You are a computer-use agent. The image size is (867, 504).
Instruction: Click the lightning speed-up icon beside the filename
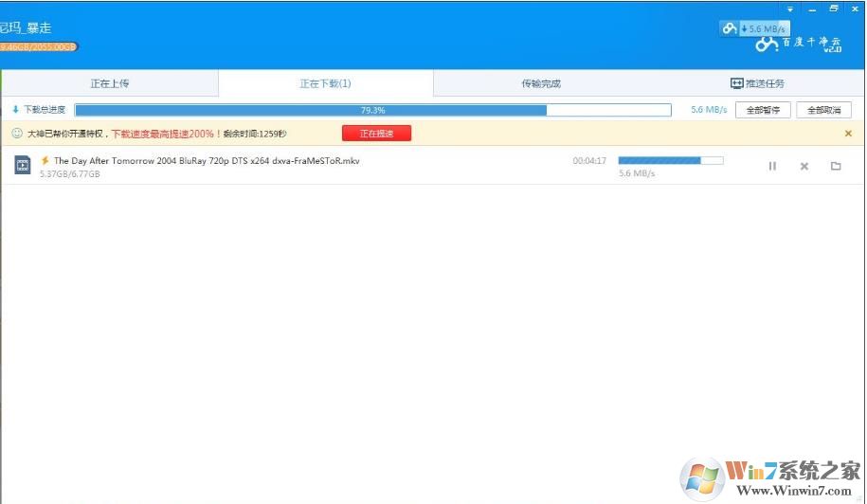[45, 161]
